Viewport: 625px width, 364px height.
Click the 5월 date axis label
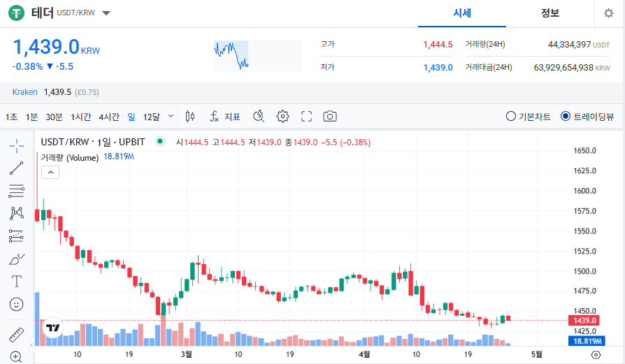536,354
